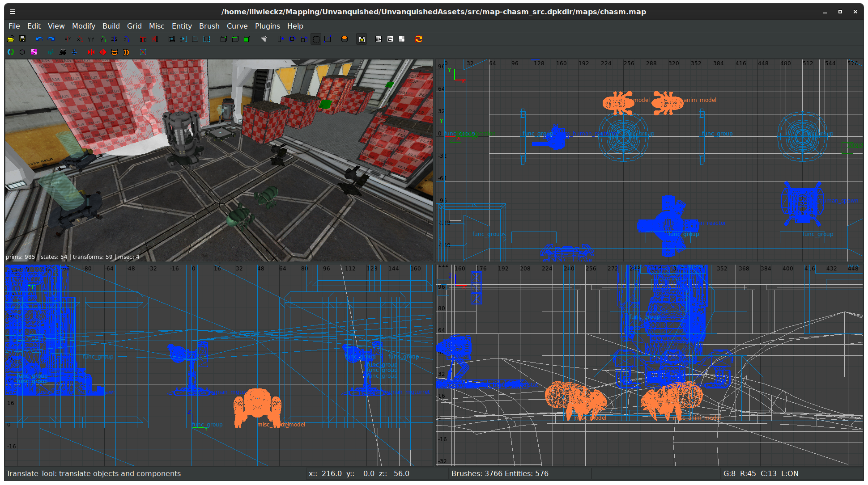Image resolution: width=868 pixels, height=485 pixels.
Task: Open the File menu
Action: pyautogui.click(x=14, y=26)
